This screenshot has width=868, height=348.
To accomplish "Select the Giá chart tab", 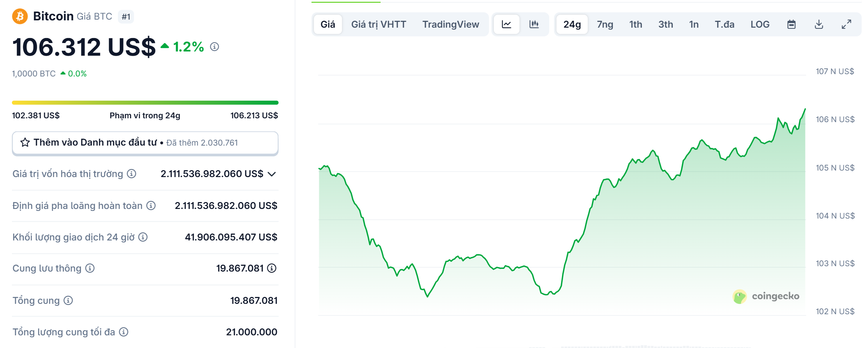I will [328, 25].
